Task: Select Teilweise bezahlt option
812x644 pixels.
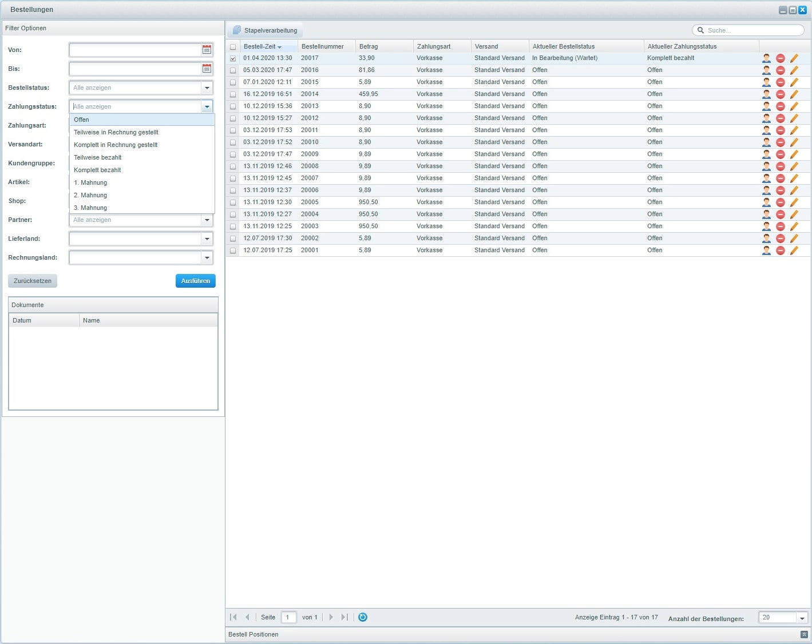Action: click(142, 157)
